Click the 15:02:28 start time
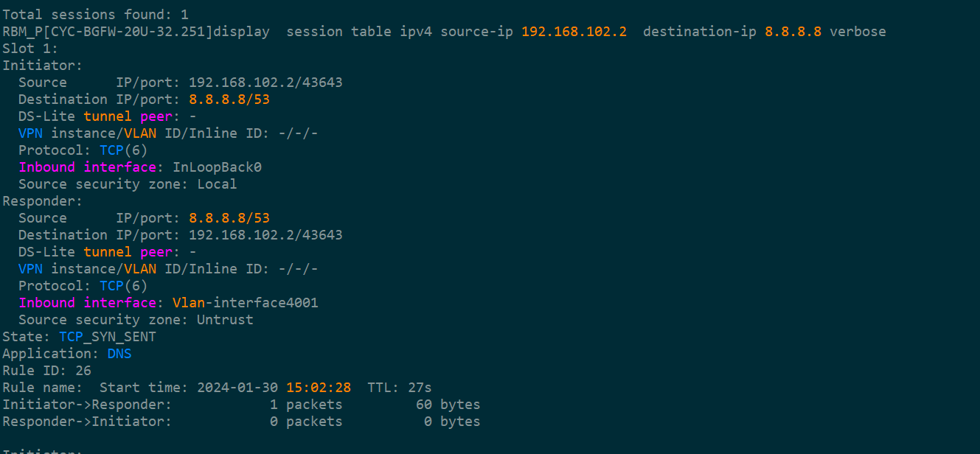 click(x=319, y=388)
